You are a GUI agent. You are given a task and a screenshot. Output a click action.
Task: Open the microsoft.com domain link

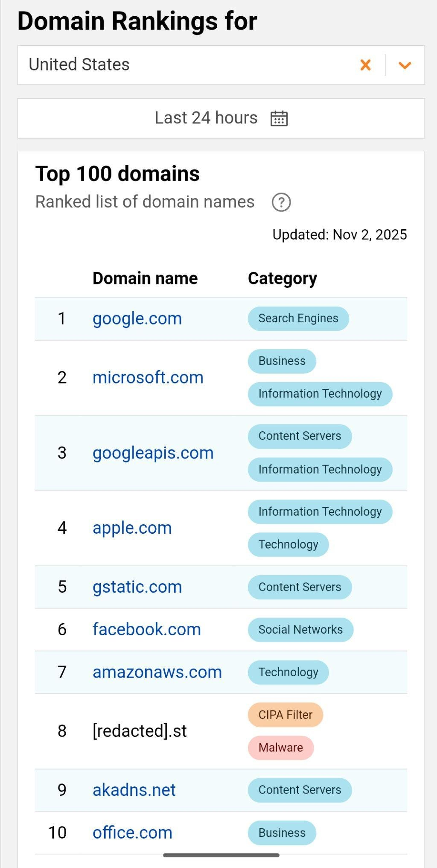coord(148,377)
